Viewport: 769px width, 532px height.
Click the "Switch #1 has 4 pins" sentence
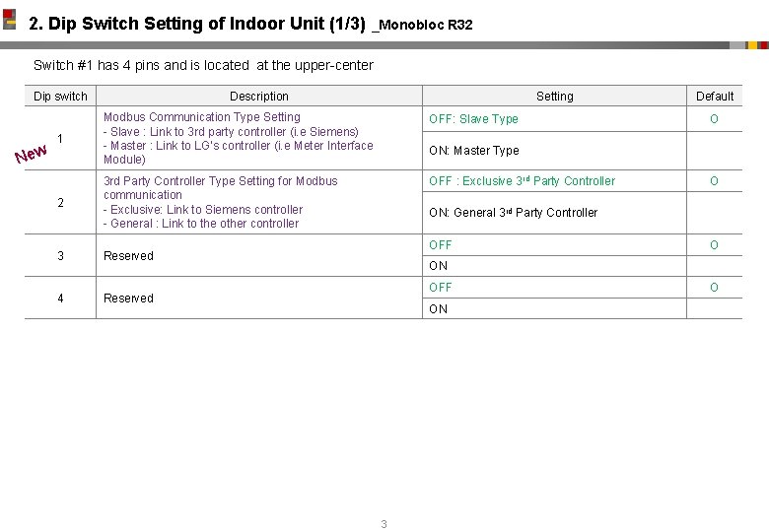(203, 66)
